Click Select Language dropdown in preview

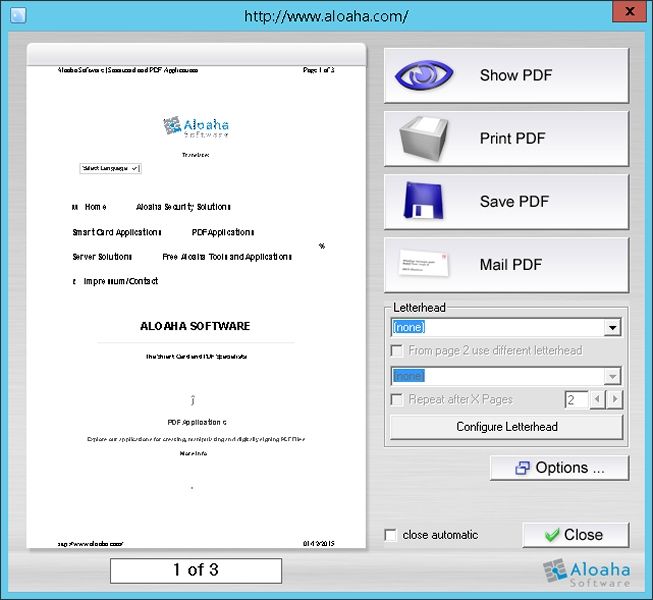[x=110, y=168]
